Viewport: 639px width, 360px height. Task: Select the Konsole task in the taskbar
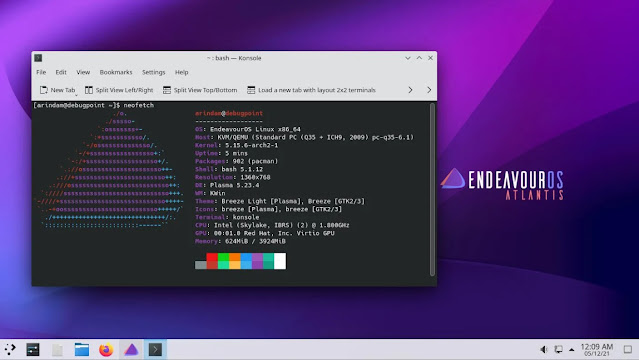[x=155, y=349]
